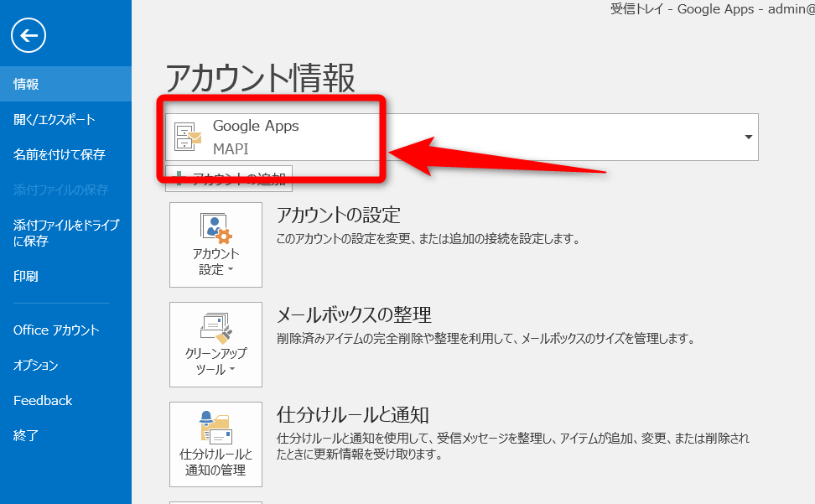The height and width of the screenshot is (504, 815).
Task: Open the クリーンアップツール dropdown button
Action: click(215, 345)
